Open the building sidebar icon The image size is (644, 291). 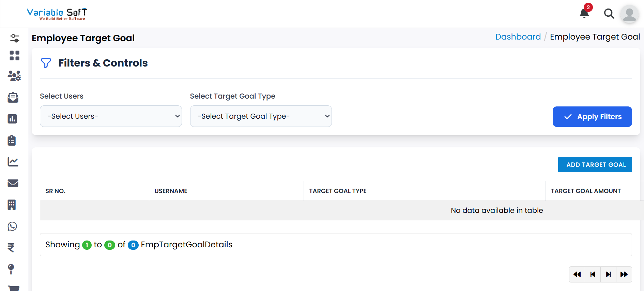[12, 205]
